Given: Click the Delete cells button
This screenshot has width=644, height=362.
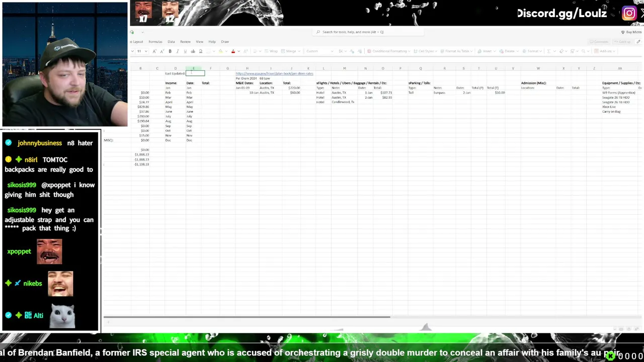Looking at the screenshot, I should (509, 51).
